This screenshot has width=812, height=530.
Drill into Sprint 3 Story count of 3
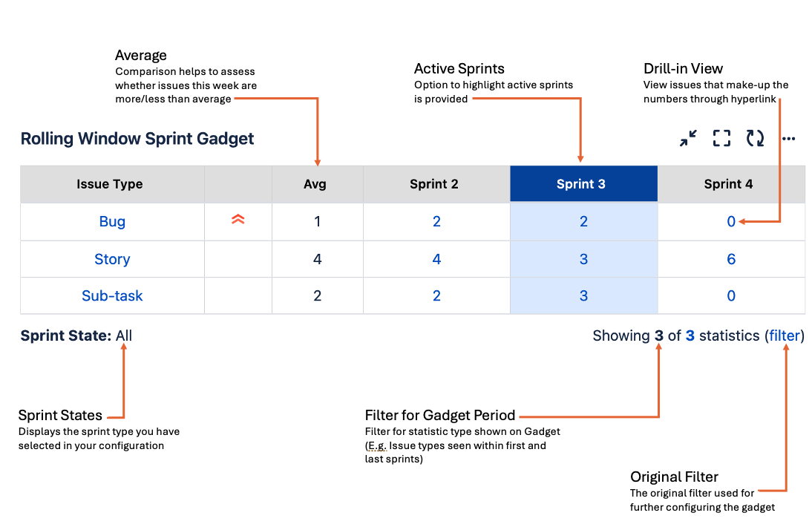pyautogui.click(x=583, y=258)
